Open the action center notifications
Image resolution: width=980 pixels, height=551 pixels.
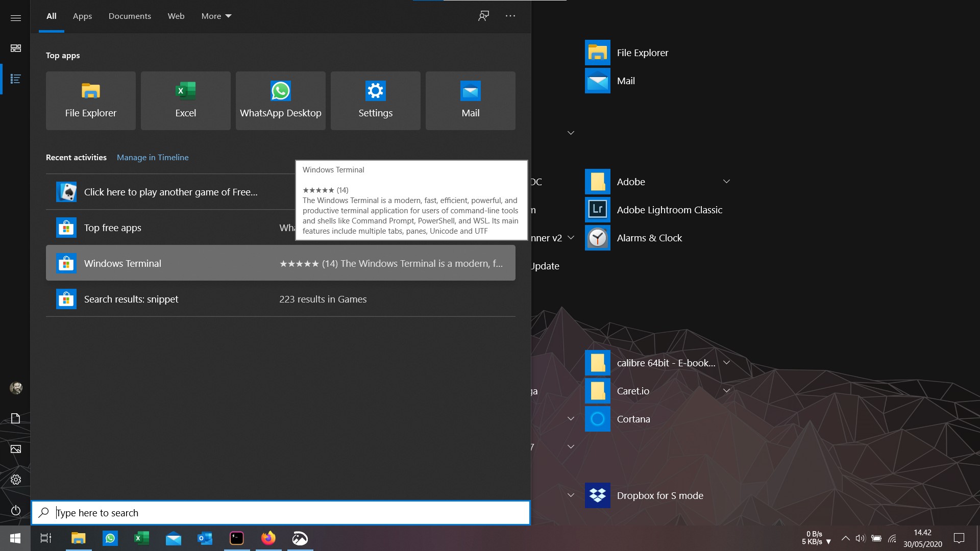coord(959,538)
